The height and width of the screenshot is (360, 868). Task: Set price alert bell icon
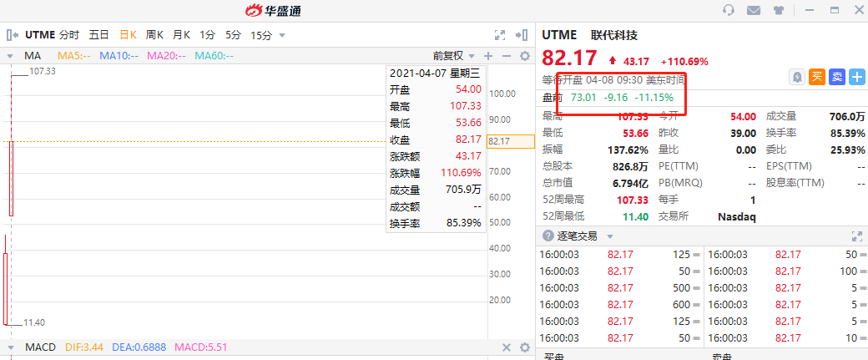point(796,77)
